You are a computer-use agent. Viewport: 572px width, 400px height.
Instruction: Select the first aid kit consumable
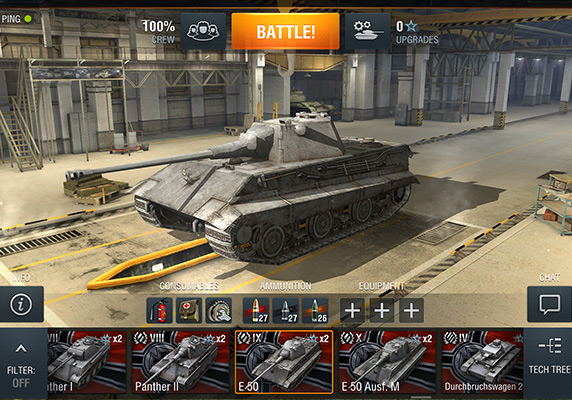coord(189,311)
